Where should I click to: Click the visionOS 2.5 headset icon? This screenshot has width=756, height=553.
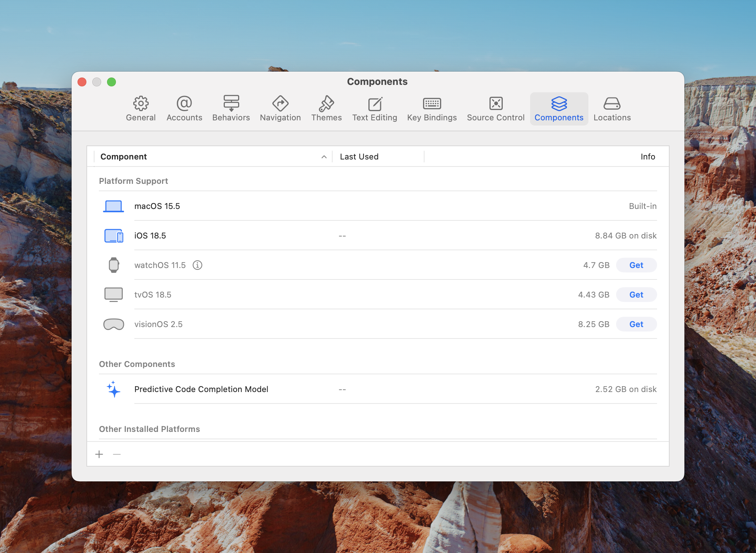click(x=114, y=324)
